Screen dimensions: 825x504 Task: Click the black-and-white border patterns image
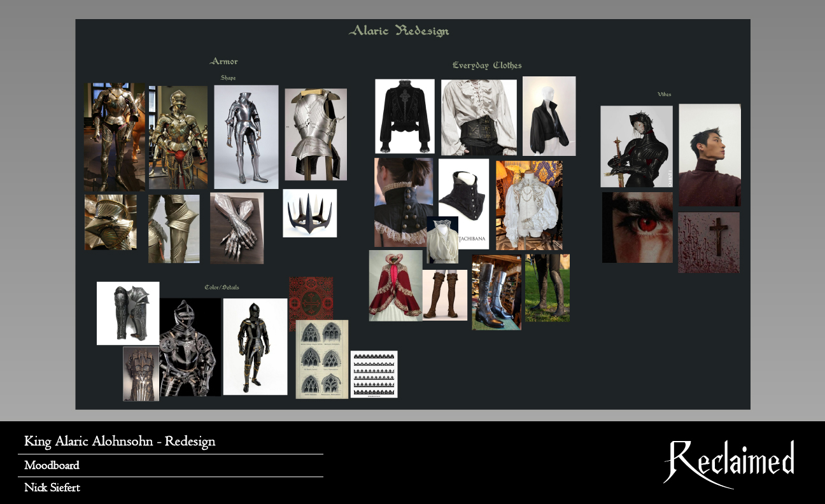(x=374, y=374)
